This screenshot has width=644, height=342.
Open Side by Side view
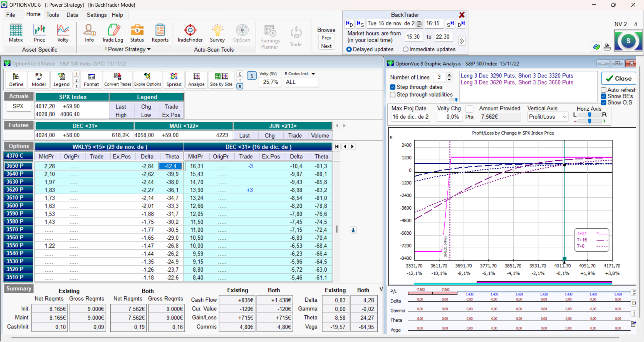(221, 80)
